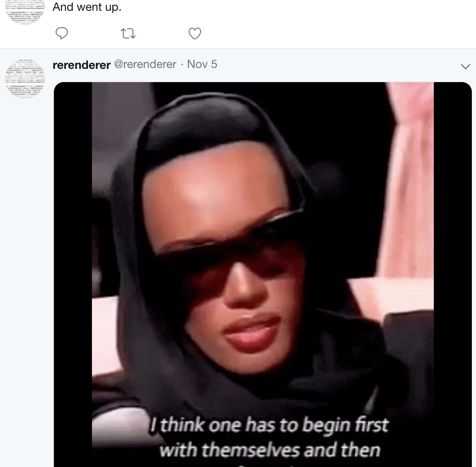Click empty space right of the heart icon
Screen dimensions: 476x467
pyautogui.click(x=334, y=34)
